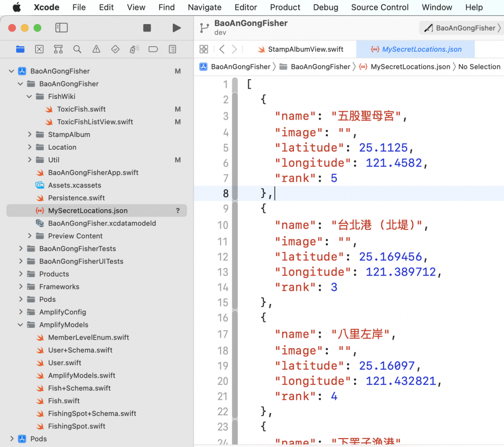
Task: Open Assets.xcassets catalog
Action: (75, 185)
